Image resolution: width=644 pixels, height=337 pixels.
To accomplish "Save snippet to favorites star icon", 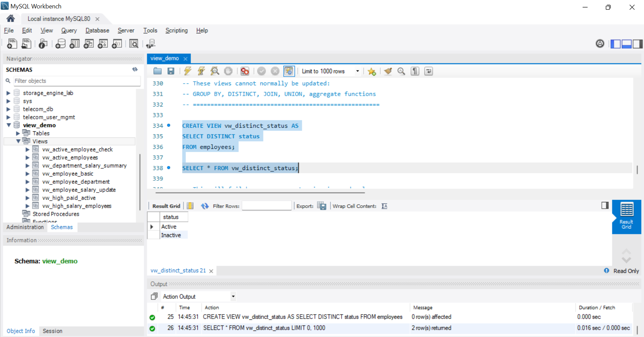I will point(371,71).
